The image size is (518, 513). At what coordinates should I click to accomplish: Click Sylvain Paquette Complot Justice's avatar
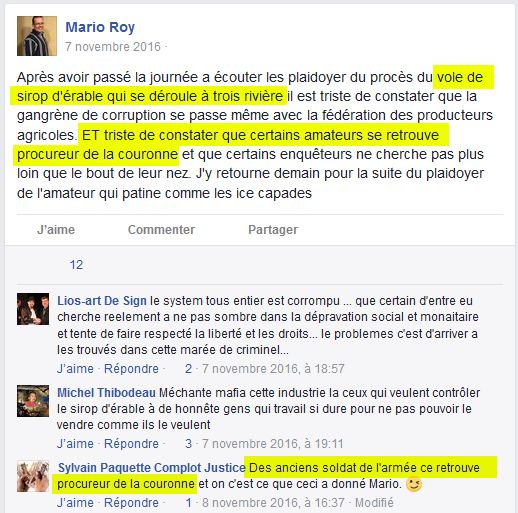point(33,476)
